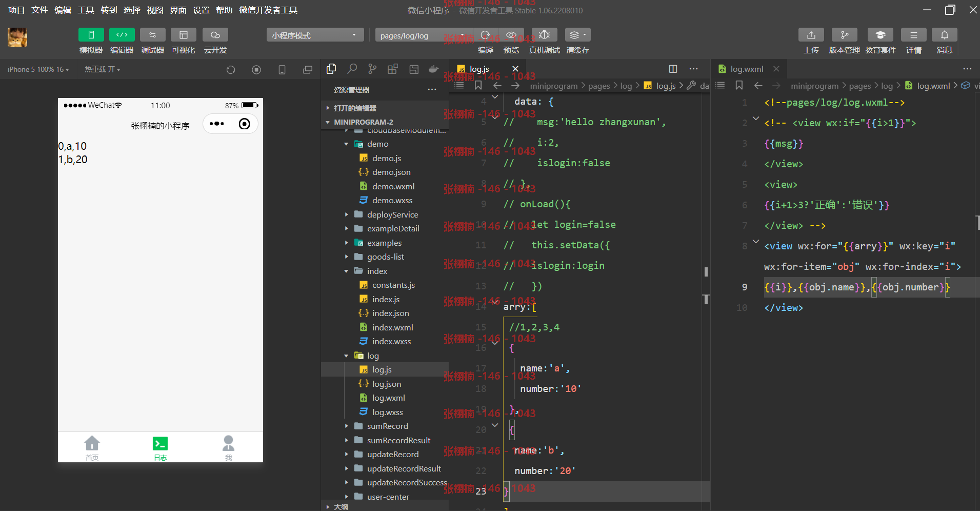
Task: Open the 帮助 menu
Action: 224,10
